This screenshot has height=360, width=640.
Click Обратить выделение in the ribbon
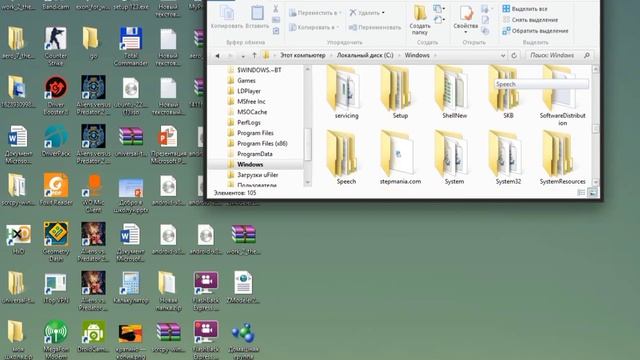tap(535, 31)
